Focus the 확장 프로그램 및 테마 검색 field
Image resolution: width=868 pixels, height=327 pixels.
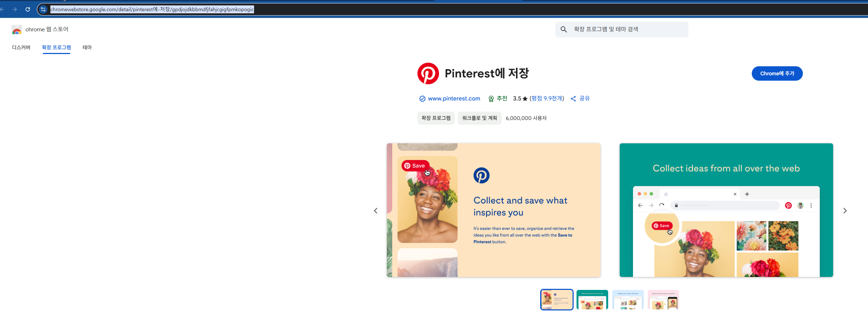pyautogui.click(x=621, y=30)
